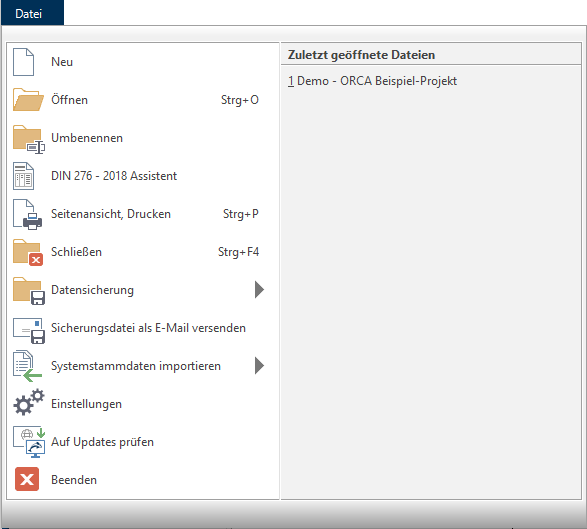Click the Auf Updates prüfen monitor icon
This screenshot has width=587, height=529.
(x=29, y=442)
